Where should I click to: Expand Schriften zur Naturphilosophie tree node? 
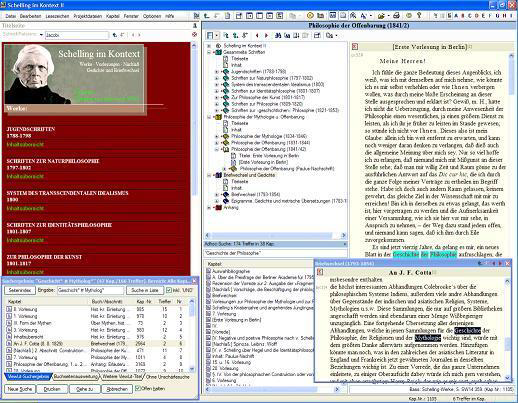pyautogui.click(x=217, y=78)
